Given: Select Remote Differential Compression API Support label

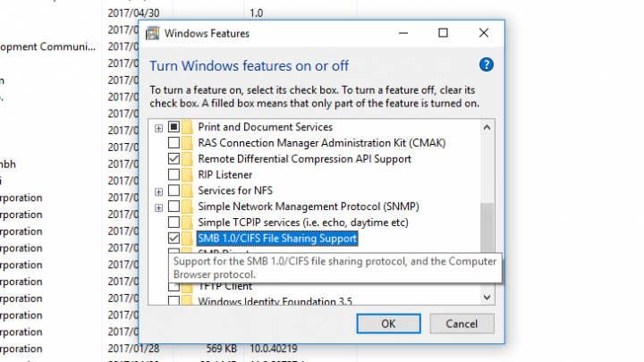Looking at the screenshot, I should coord(304,159).
